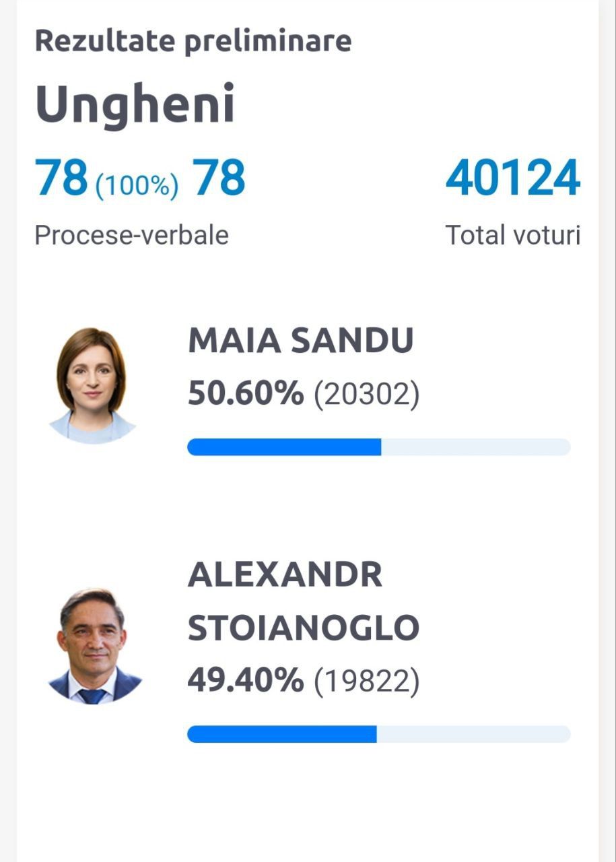Click the (100%) processed percentage
Image resolution: width=616 pixels, height=862 pixels.
tap(137, 185)
